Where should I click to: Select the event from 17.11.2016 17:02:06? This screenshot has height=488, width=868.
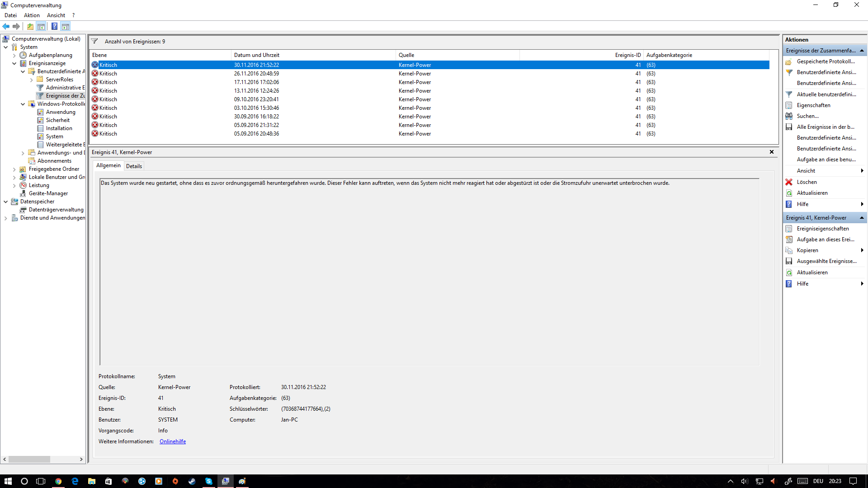click(x=256, y=82)
